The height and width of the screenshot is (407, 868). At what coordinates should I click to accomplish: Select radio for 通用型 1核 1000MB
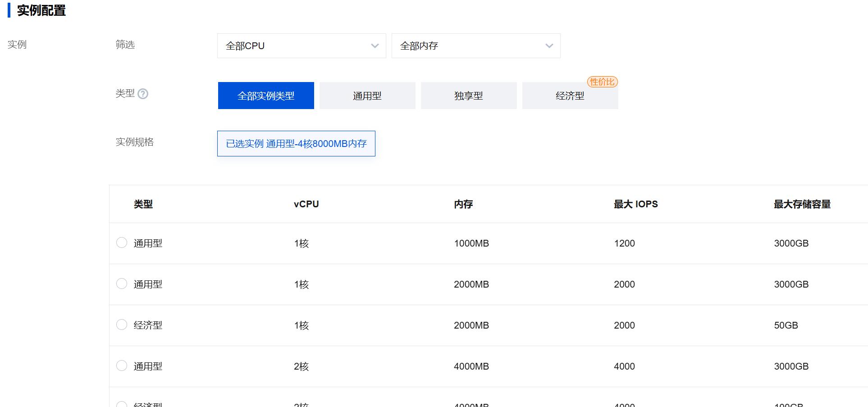coord(122,242)
